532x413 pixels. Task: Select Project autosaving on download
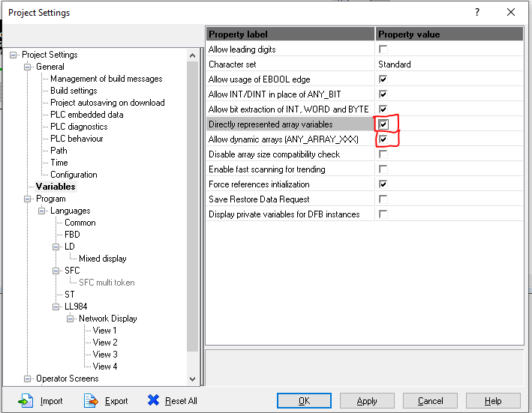pyautogui.click(x=107, y=103)
